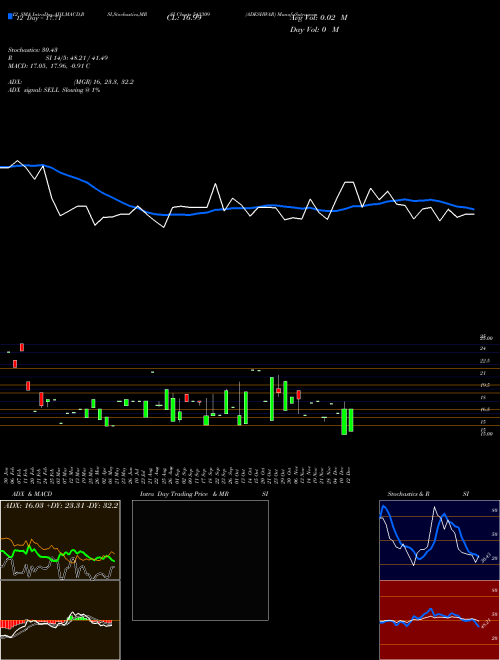Click 'ADX signal: SELL Slowing @ 1%' text
This screenshot has height=660, width=500.
(54, 90)
